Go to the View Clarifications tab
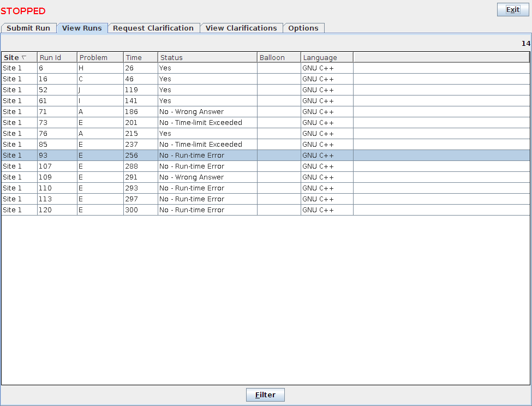Screen dimensions: 532x406 241,28
